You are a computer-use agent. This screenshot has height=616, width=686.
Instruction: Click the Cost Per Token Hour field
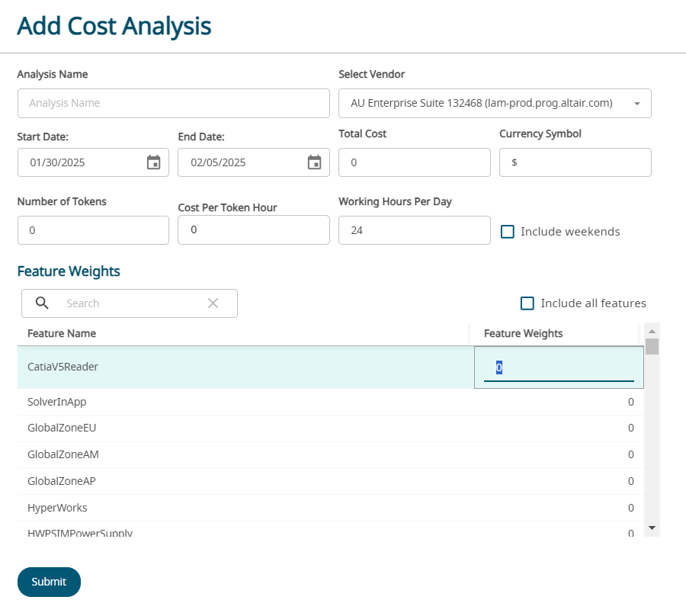(253, 230)
